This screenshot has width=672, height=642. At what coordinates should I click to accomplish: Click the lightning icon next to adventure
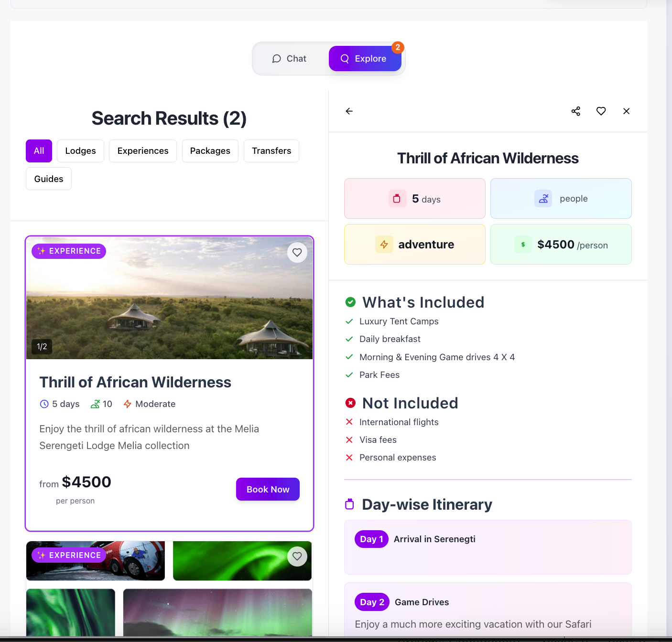click(384, 244)
